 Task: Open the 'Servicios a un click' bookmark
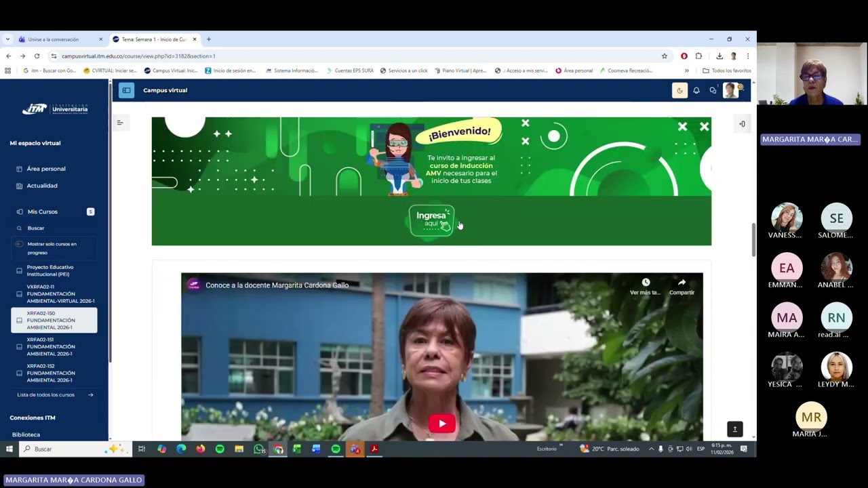tap(403, 70)
